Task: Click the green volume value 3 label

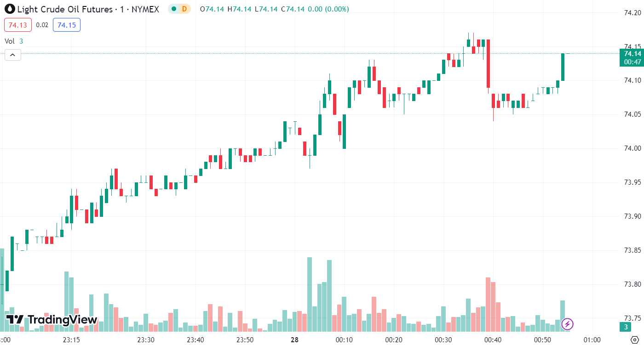Action: [625, 327]
